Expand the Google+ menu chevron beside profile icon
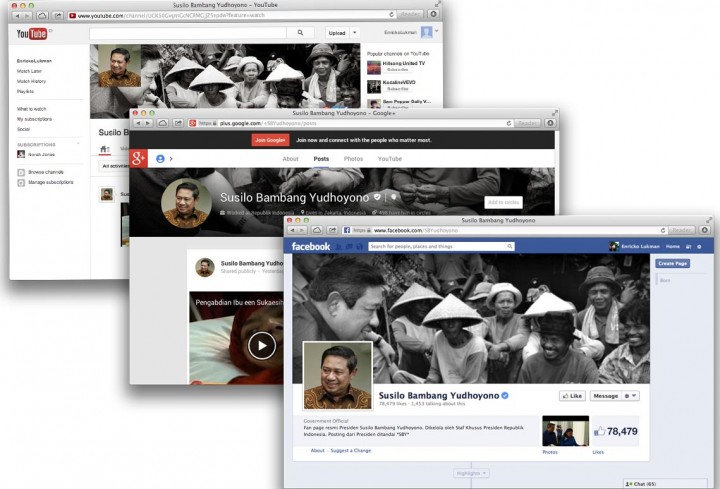 (171, 159)
